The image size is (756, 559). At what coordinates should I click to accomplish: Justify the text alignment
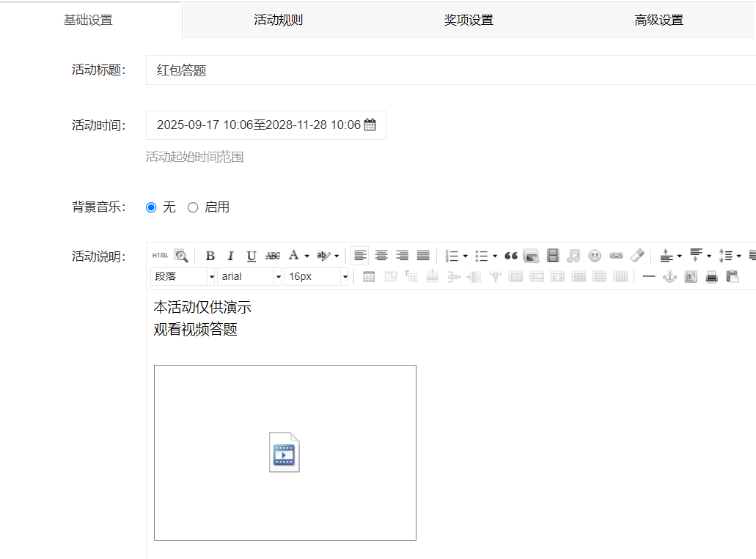coord(423,256)
